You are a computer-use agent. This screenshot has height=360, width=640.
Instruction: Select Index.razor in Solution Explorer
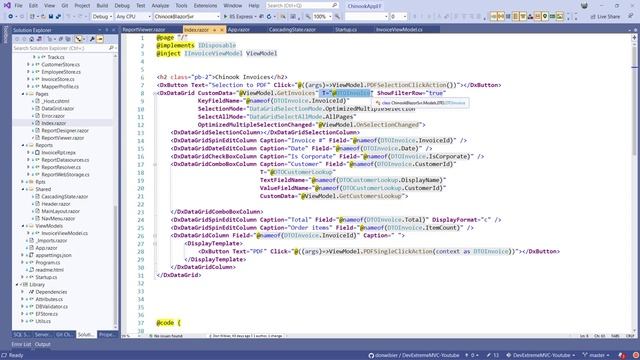(x=53, y=123)
